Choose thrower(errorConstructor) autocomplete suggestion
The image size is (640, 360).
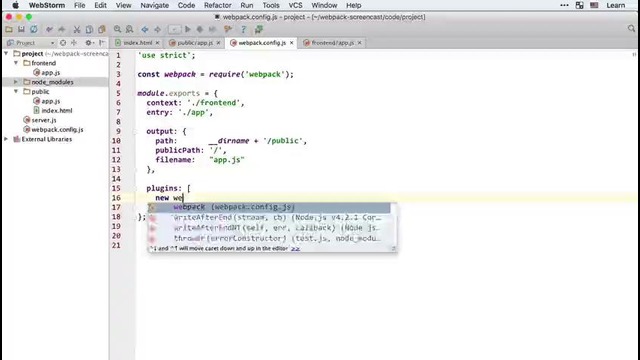point(269,238)
